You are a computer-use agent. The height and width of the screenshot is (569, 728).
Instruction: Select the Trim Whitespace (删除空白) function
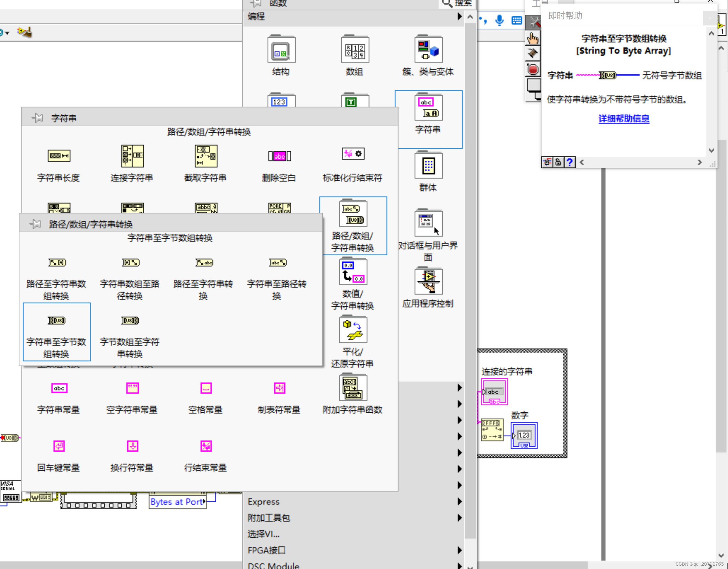pos(279,156)
